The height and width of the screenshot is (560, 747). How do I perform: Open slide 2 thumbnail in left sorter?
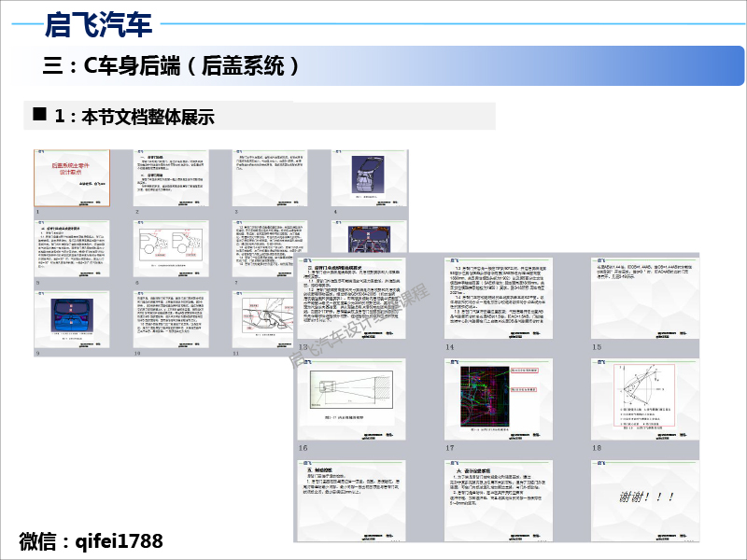[x=171, y=178]
